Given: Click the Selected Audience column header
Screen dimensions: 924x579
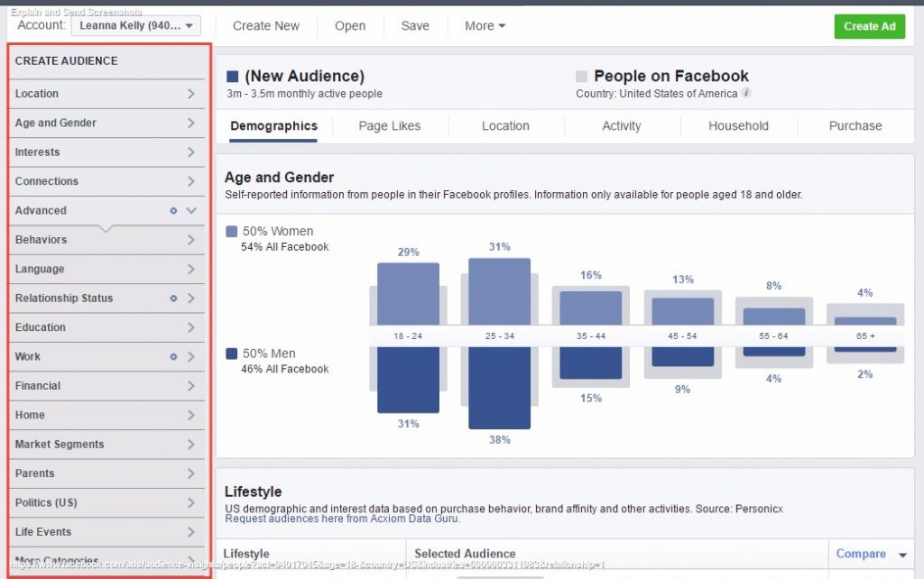Looking at the screenshot, I should (x=465, y=554).
